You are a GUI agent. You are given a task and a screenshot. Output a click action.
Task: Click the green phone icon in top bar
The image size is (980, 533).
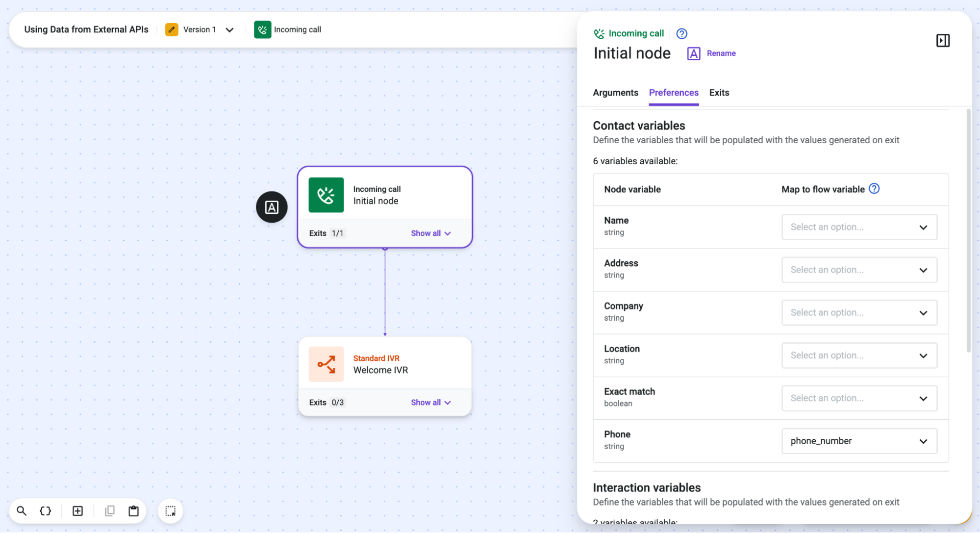262,29
